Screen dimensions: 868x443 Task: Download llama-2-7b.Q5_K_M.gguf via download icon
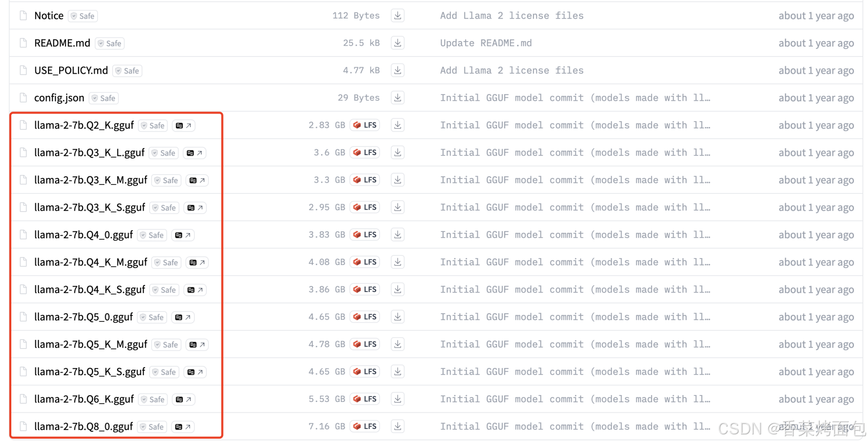[397, 344]
